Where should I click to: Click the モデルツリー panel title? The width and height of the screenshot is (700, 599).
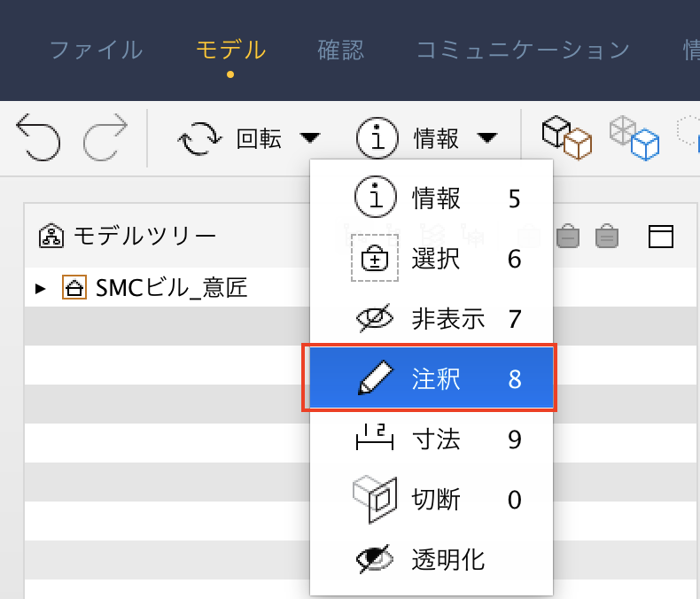pyautogui.click(x=144, y=236)
